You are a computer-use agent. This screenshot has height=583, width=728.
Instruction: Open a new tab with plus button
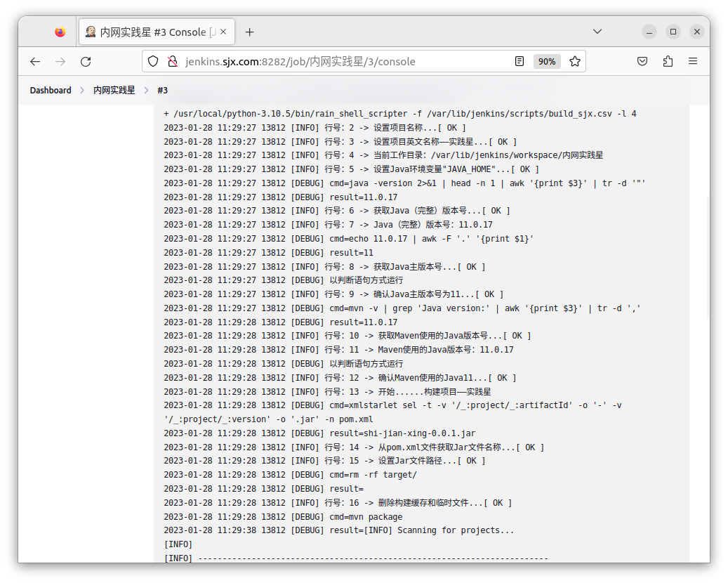click(x=249, y=32)
